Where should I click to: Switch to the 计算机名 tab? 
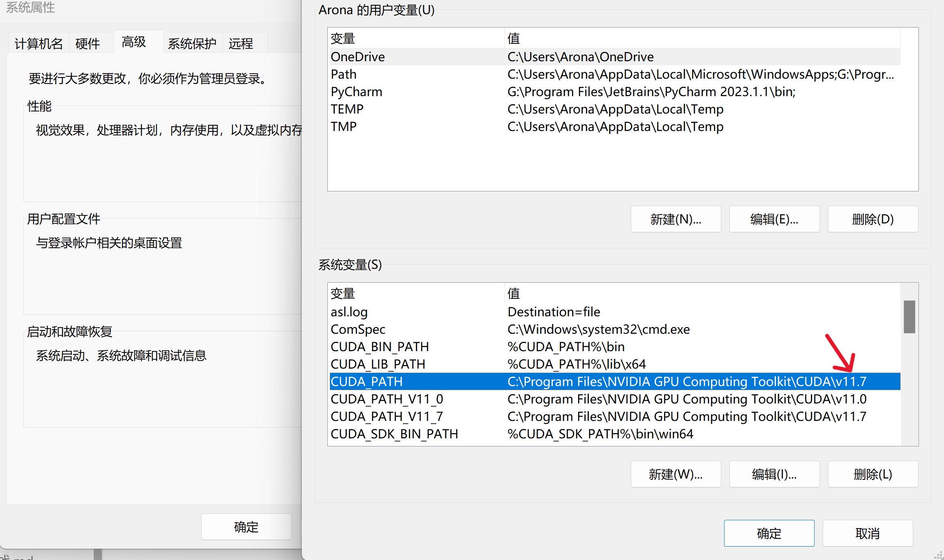(x=39, y=43)
